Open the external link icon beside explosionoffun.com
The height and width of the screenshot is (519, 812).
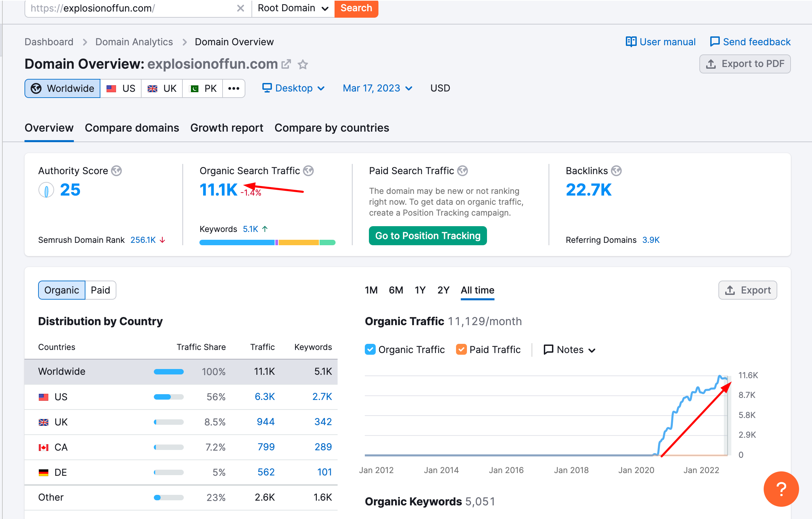click(x=286, y=64)
